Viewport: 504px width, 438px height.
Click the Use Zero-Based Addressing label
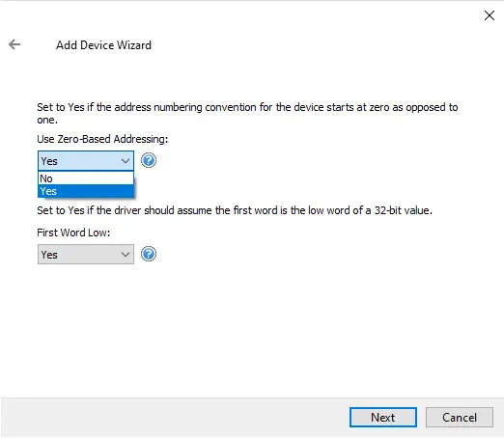coord(102,139)
